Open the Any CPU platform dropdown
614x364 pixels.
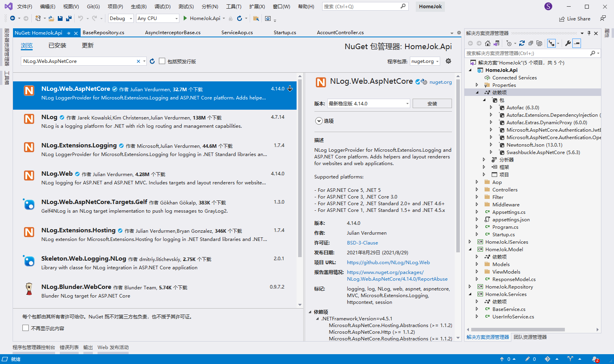pyautogui.click(x=158, y=18)
